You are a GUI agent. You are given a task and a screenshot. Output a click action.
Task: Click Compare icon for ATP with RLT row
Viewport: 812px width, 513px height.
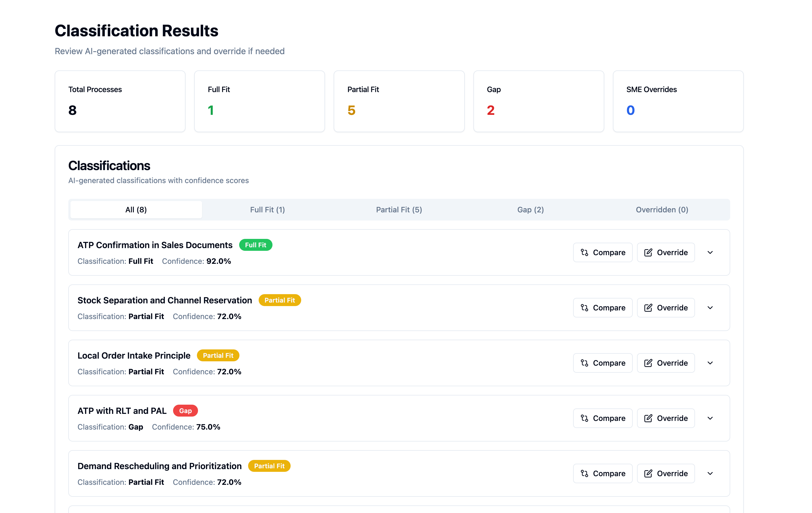(584, 418)
